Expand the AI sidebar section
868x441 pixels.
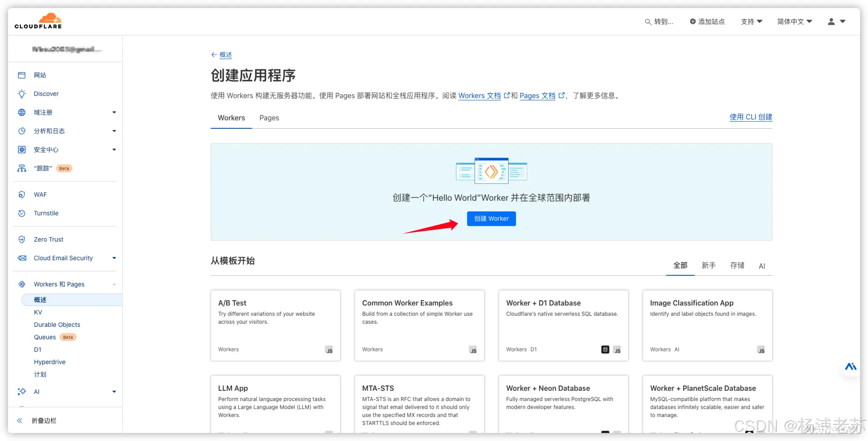coord(114,392)
